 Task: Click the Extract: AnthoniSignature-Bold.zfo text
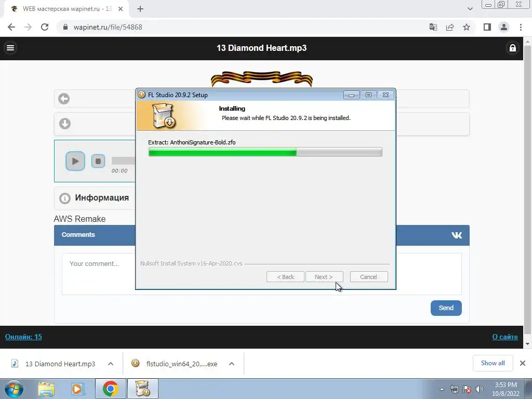pyautogui.click(x=192, y=142)
